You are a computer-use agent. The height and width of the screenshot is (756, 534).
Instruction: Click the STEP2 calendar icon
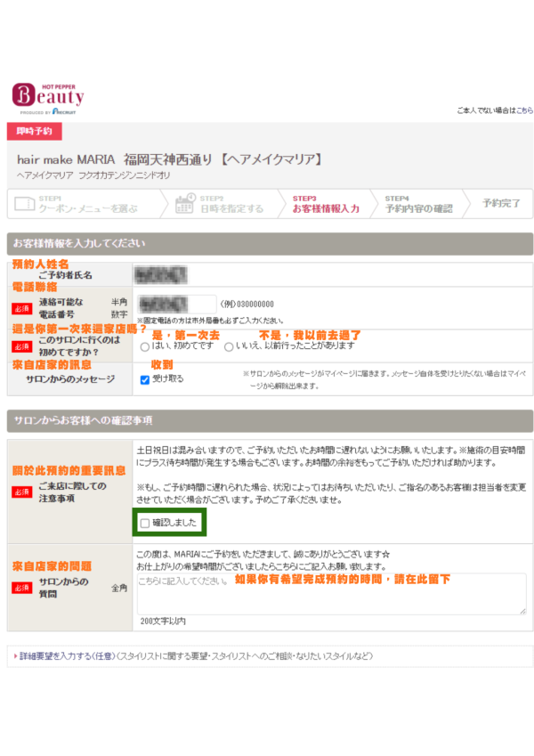[x=185, y=203]
